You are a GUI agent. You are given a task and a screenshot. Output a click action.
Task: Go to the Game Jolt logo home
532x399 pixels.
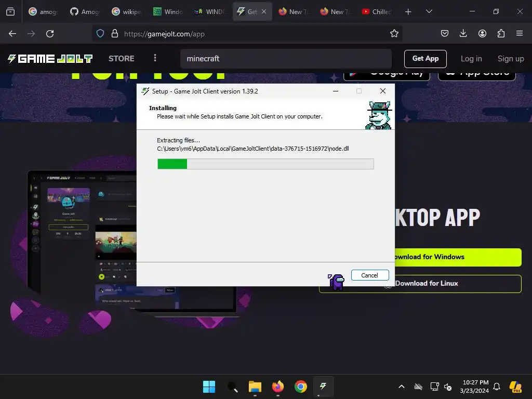[x=50, y=59]
